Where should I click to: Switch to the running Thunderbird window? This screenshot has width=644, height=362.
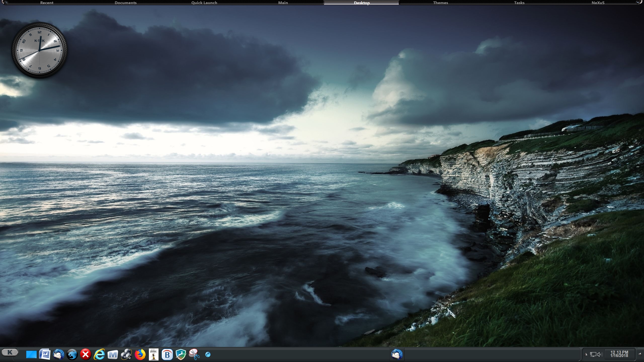pyautogui.click(x=397, y=354)
